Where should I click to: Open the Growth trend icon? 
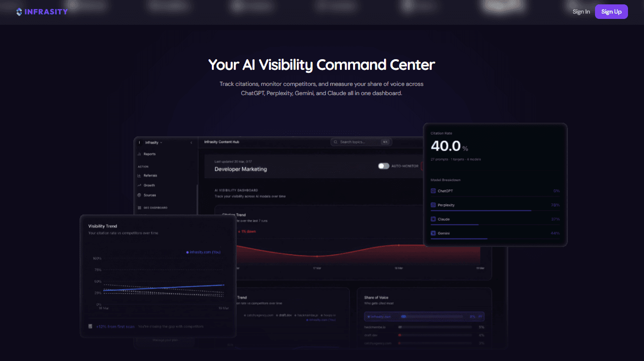click(x=139, y=185)
